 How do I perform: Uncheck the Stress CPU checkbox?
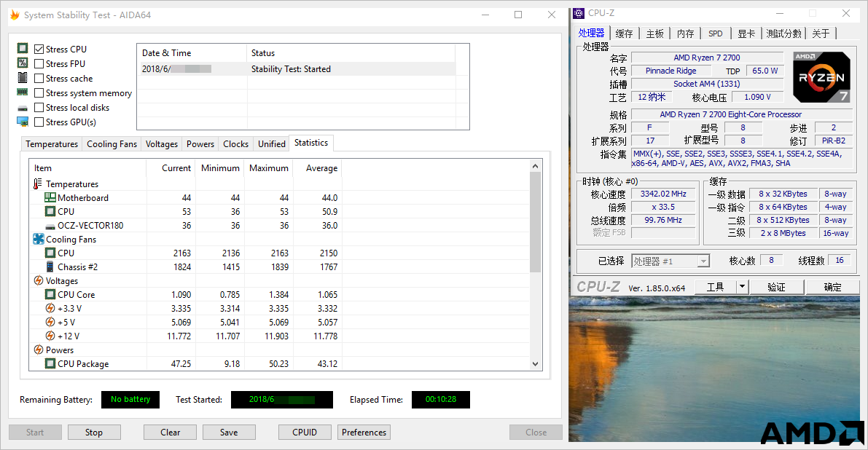click(x=39, y=50)
